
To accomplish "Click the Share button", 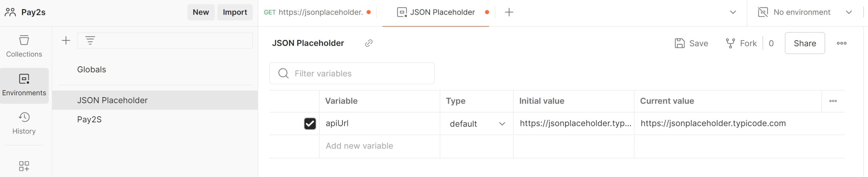I will [805, 43].
